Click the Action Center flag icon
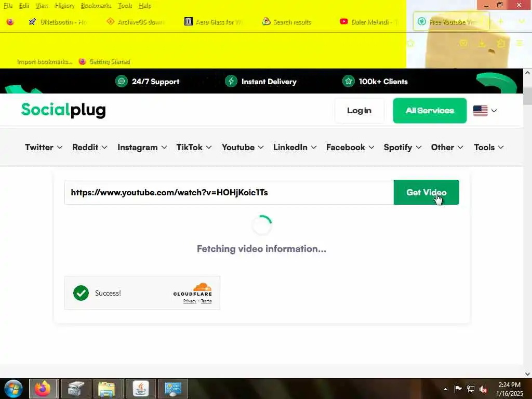Viewport: 532px width, 399px height. pyautogui.click(x=458, y=389)
